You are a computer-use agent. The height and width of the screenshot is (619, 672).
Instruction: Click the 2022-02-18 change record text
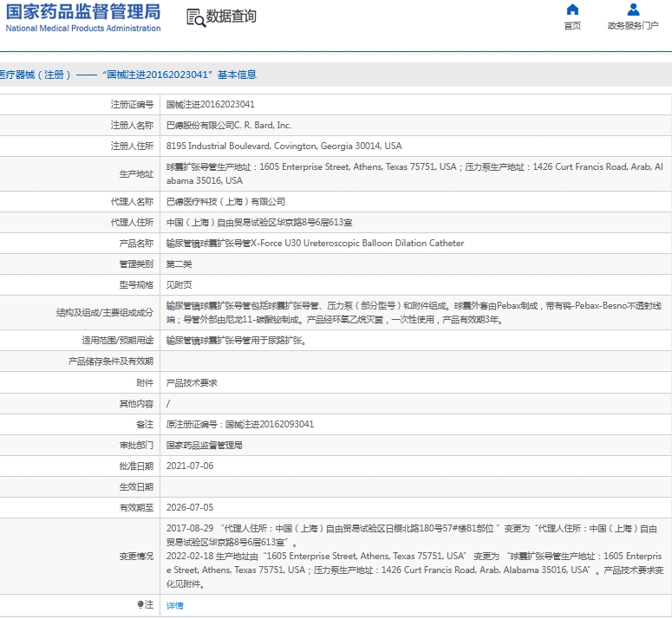tap(414, 570)
